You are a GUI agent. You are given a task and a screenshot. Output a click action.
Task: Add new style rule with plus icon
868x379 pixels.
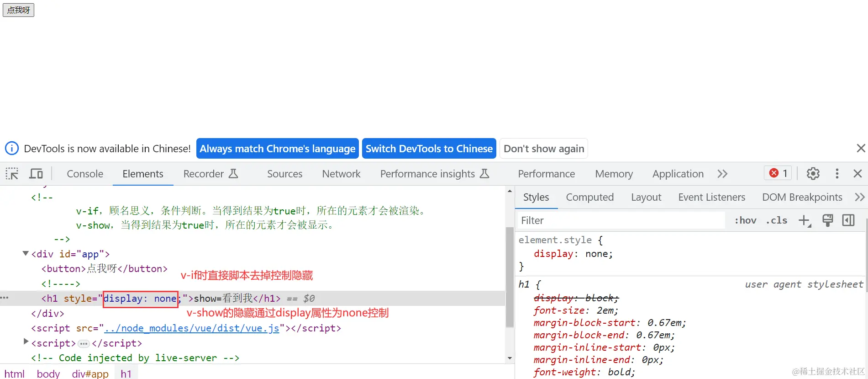click(x=805, y=220)
